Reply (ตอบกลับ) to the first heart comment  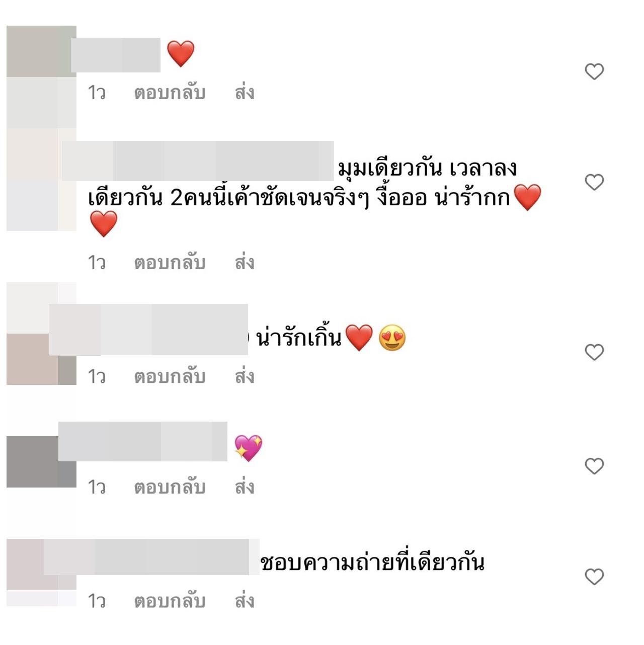(170, 93)
